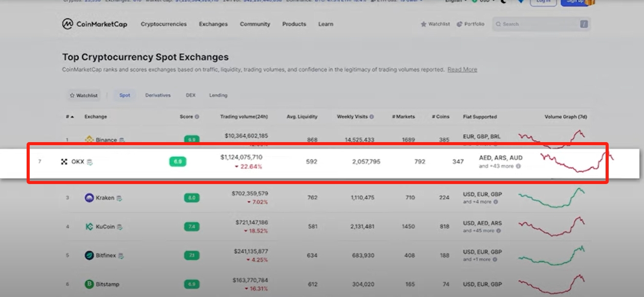The height and width of the screenshot is (297, 644).
Task: Sort table by the # rank column
Action: (x=69, y=117)
